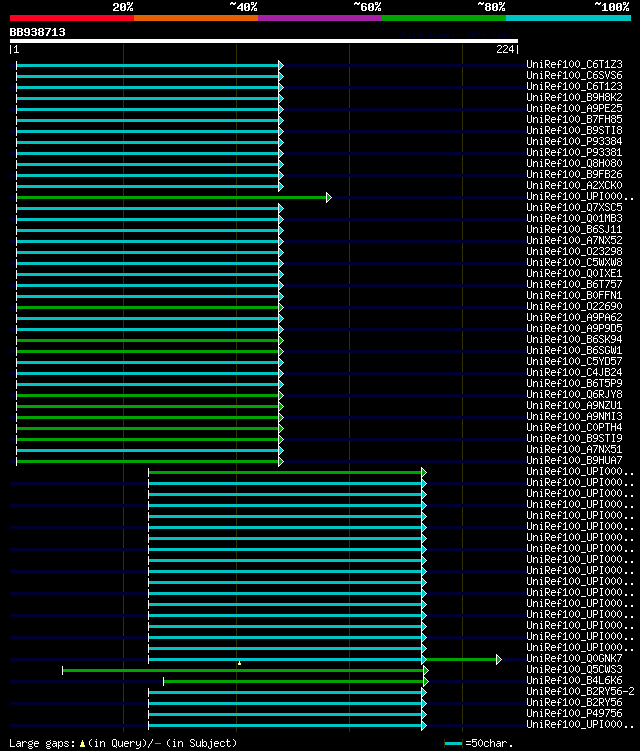Select the UniRef100_B2RY56 label
Screen dimensions: 640x751
pyautogui.click(x=574, y=703)
